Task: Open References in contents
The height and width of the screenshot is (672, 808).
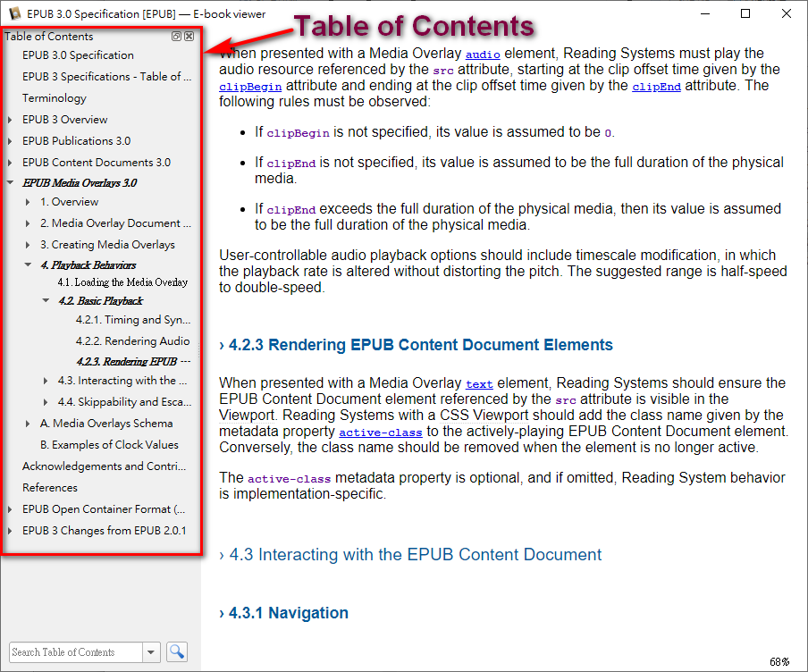Action: click(50, 488)
